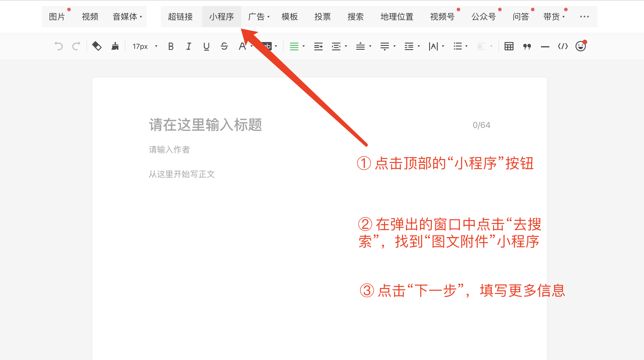Expand the background highlight color dropdown arrow

[x=276, y=46]
